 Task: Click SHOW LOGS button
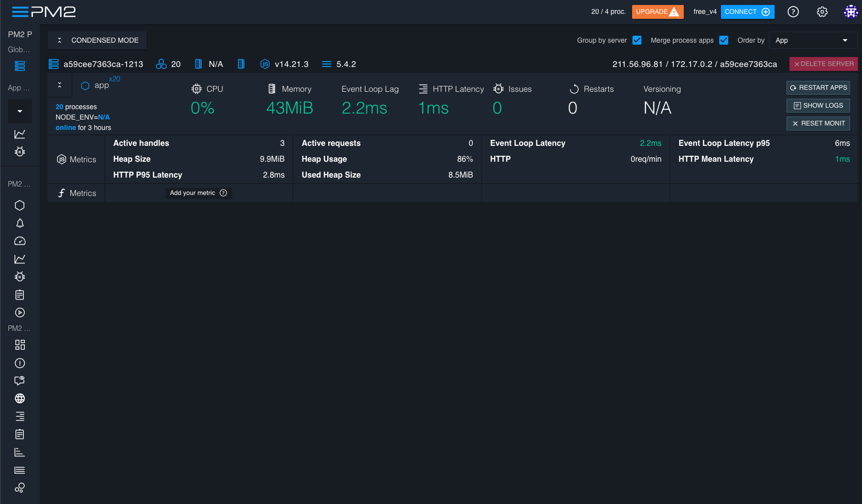pyautogui.click(x=818, y=106)
